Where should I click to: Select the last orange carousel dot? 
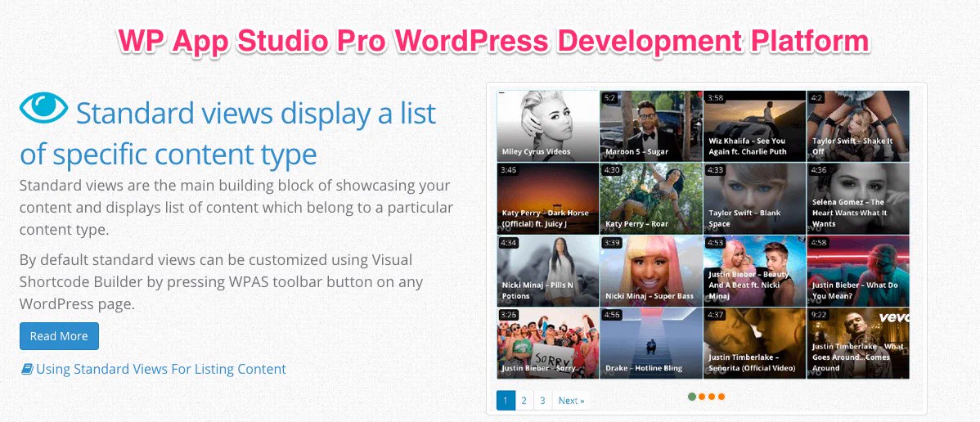722,397
